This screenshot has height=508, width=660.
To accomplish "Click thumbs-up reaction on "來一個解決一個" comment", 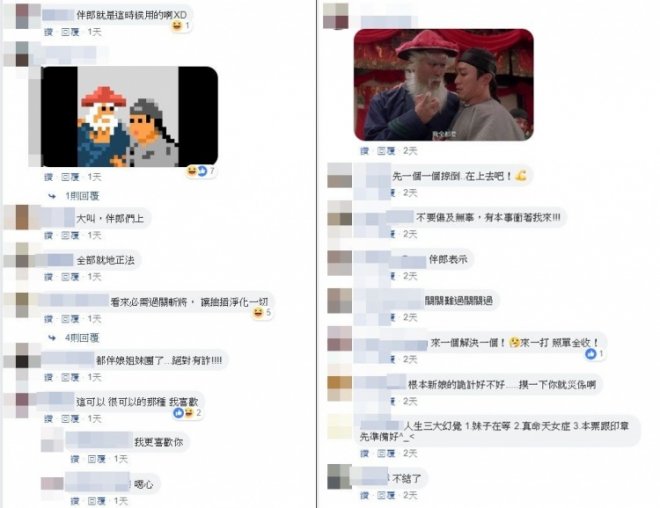I will coord(591,354).
